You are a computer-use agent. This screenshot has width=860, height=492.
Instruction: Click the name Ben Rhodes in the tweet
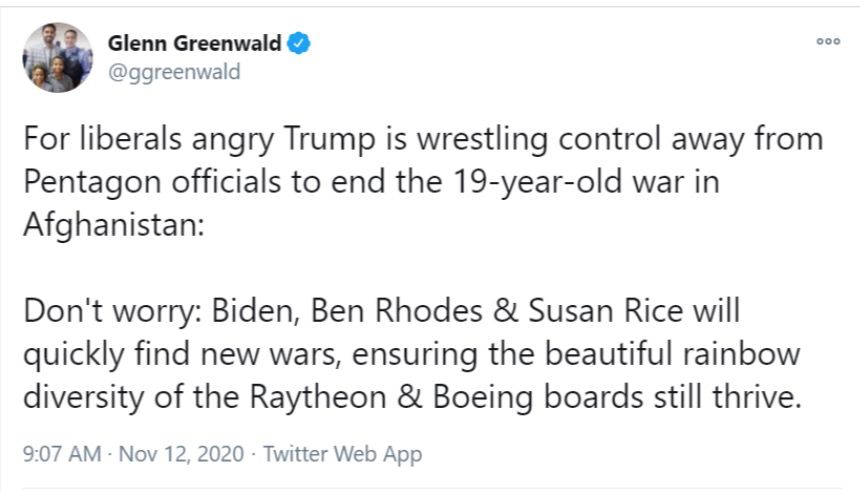(397, 311)
